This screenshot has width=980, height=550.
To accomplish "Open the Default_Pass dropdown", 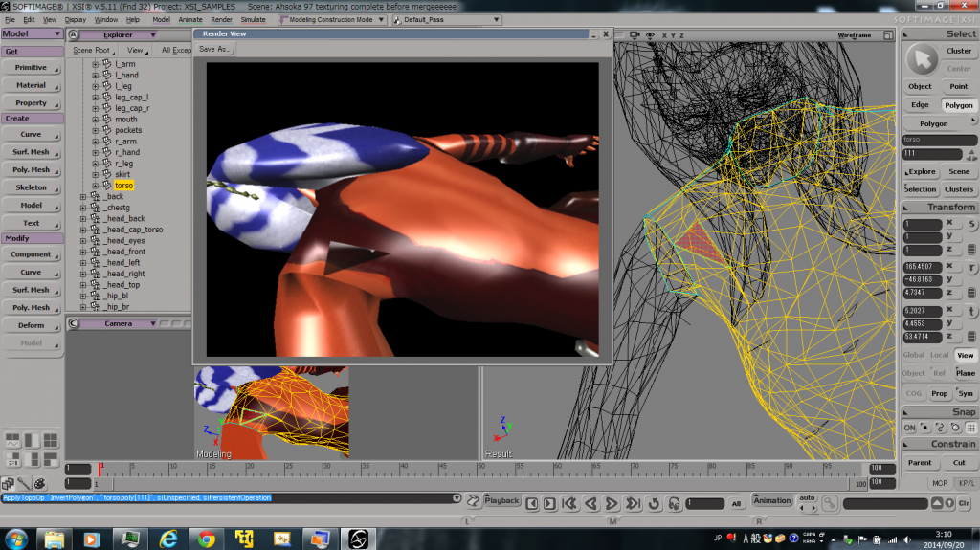I will pyautogui.click(x=448, y=19).
